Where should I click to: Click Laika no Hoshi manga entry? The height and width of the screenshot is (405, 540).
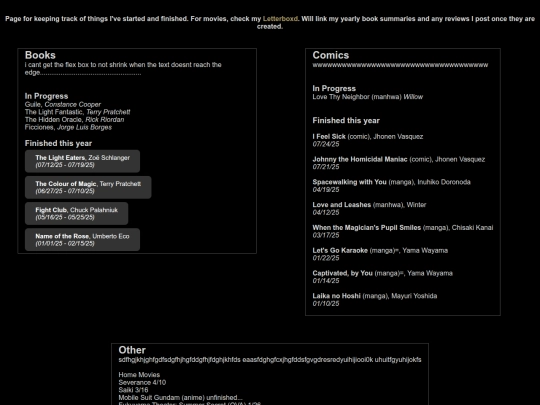pos(375,296)
